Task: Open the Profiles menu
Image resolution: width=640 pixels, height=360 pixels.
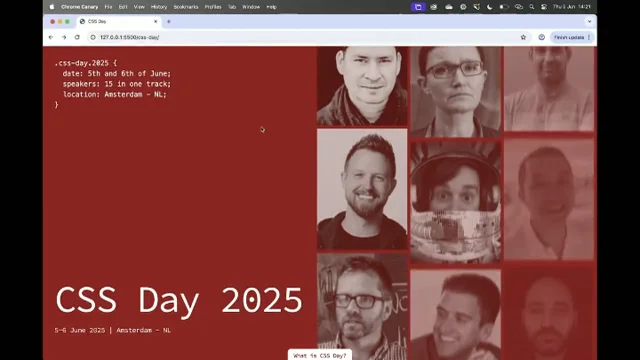Action: coord(213,7)
